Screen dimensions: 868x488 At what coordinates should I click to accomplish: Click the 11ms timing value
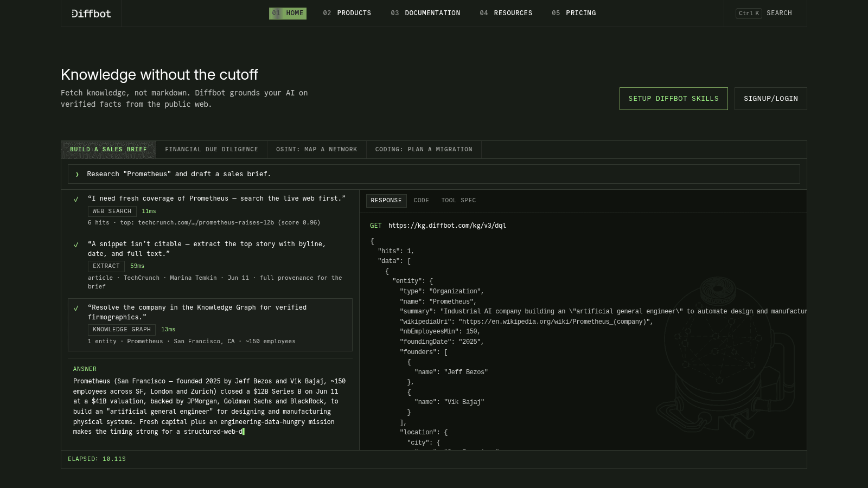point(149,211)
